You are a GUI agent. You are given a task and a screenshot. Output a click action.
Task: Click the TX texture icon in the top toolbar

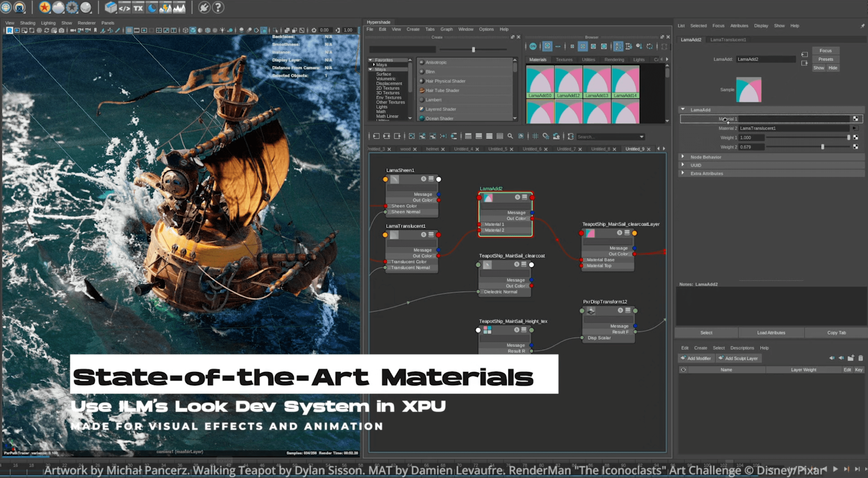tap(138, 7)
